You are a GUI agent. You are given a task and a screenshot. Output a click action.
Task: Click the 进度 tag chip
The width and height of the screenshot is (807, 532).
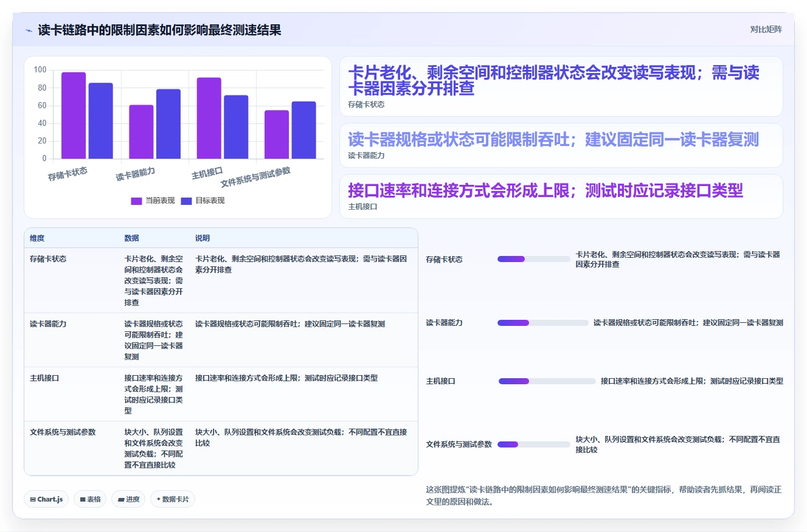click(128, 499)
